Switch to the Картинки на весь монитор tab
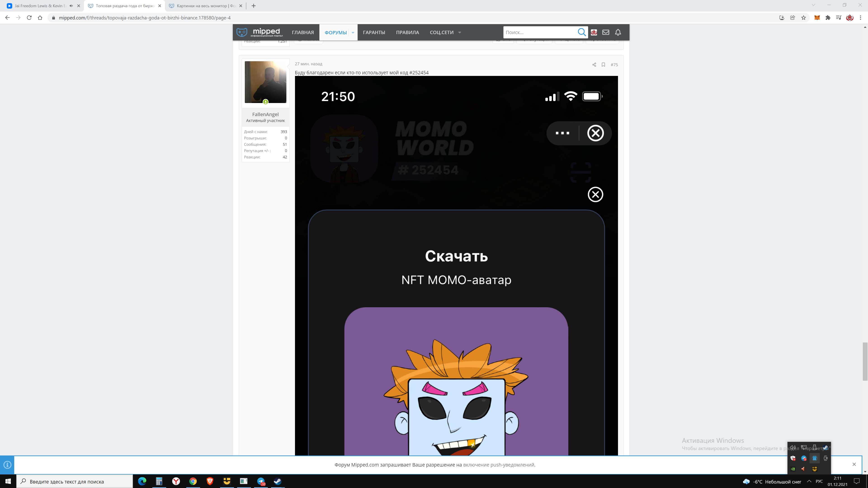Screen dimensions: 868x488 pos(206,6)
